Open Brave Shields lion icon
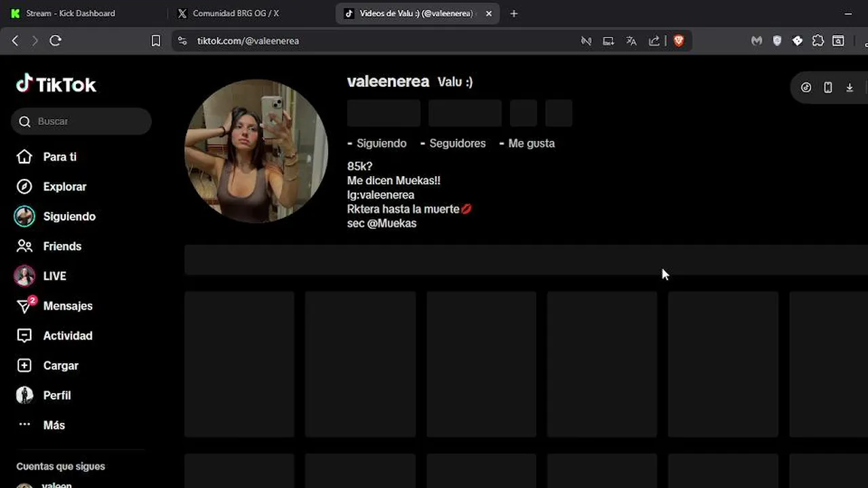This screenshot has width=868, height=488. [x=679, y=41]
